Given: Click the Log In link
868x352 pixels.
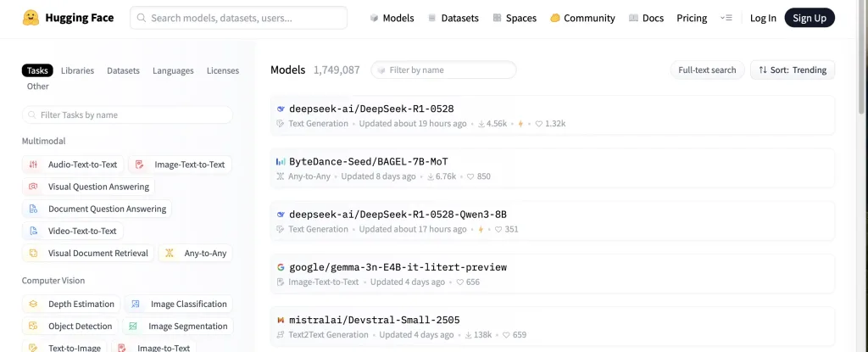Looking at the screenshot, I should click(x=763, y=18).
